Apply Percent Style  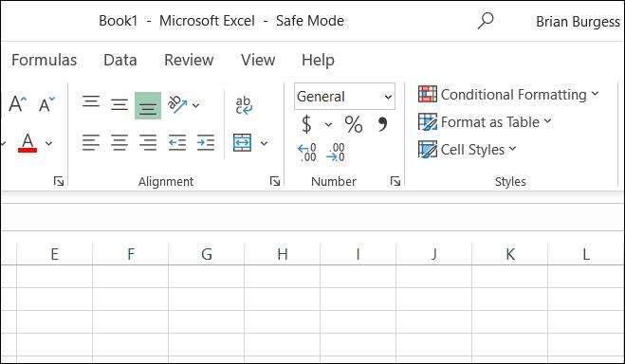point(354,124)
